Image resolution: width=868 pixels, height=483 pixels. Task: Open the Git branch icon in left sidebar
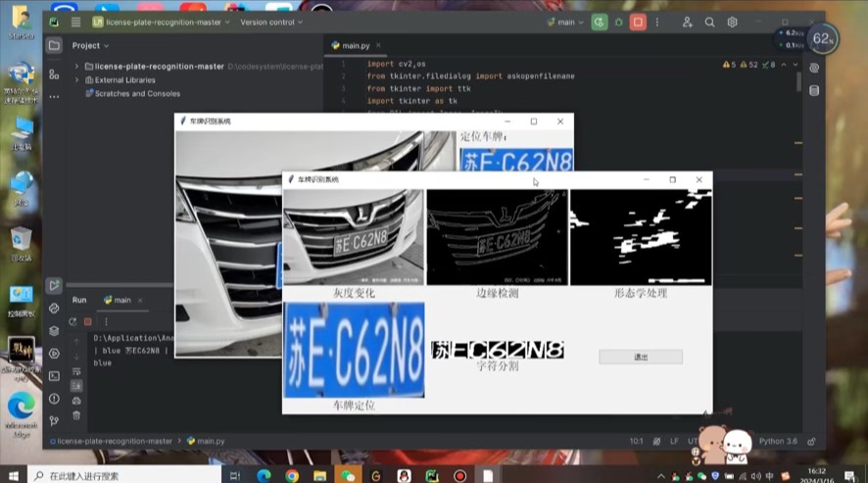point(54,421)
